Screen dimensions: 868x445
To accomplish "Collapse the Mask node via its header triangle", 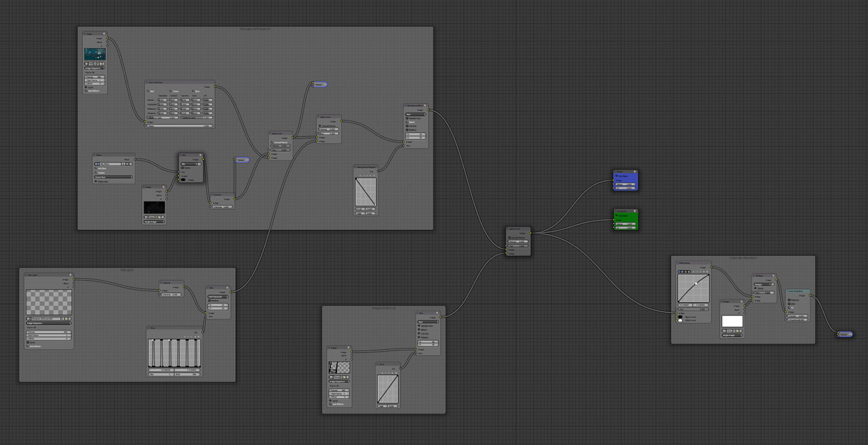I will [x=94, y=155].
